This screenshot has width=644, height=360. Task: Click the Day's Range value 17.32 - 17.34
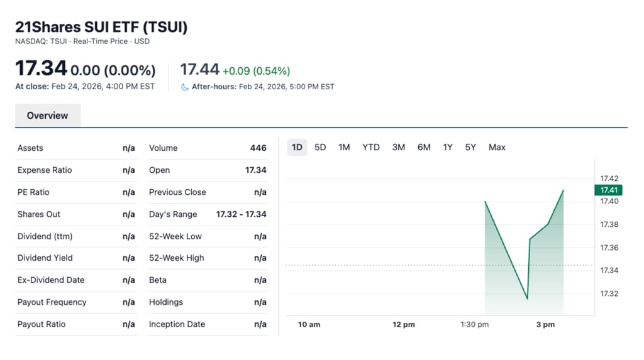241,214
